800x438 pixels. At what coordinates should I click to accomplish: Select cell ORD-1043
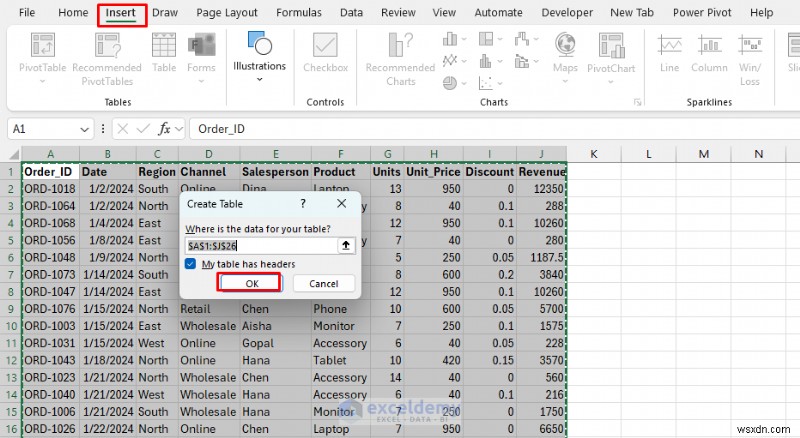tap(51, 360)
